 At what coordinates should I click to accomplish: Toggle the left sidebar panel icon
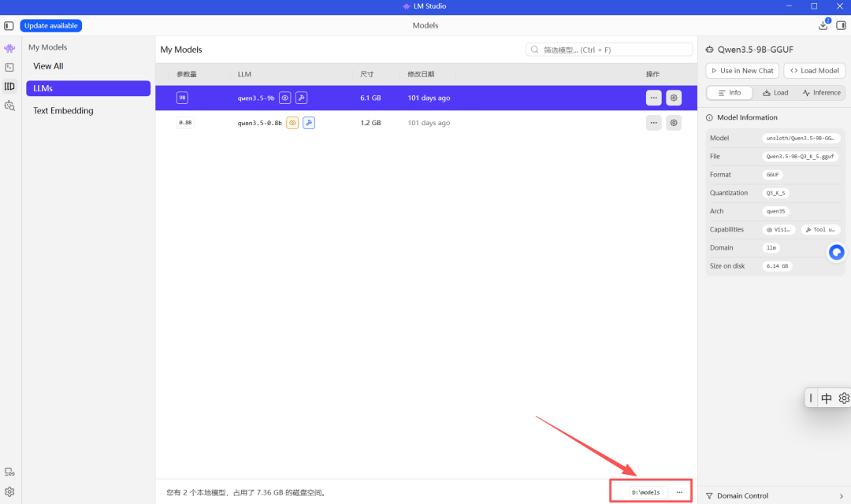coord(9,25)
